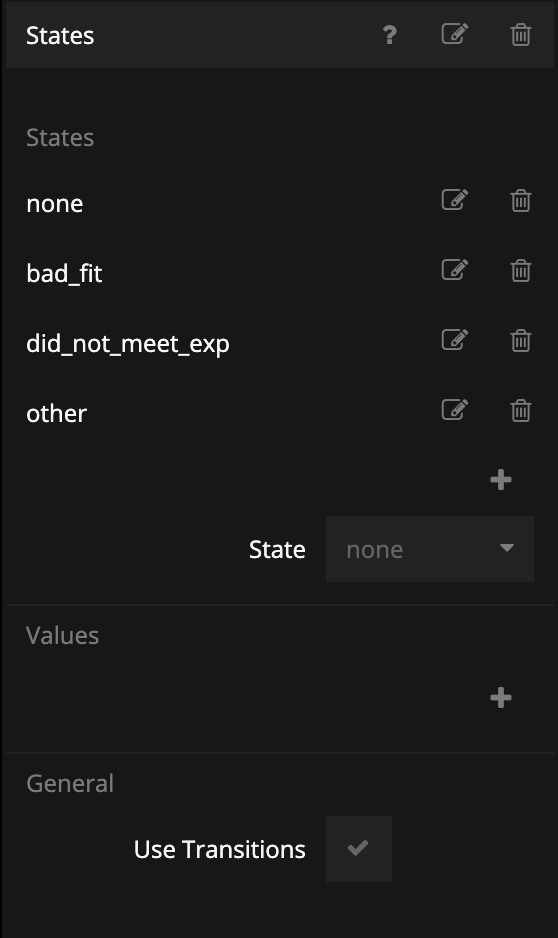Screen dimensions: 558x938
Task: Click the State dropdown arrow
Action: (507, 548)
